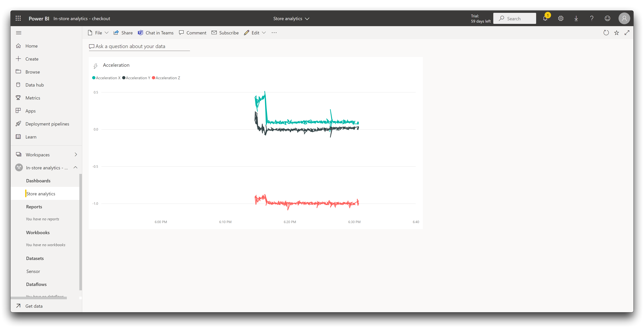Open the Sensor dataset
This screenshot has width=644, height=328.
point(33,271)
